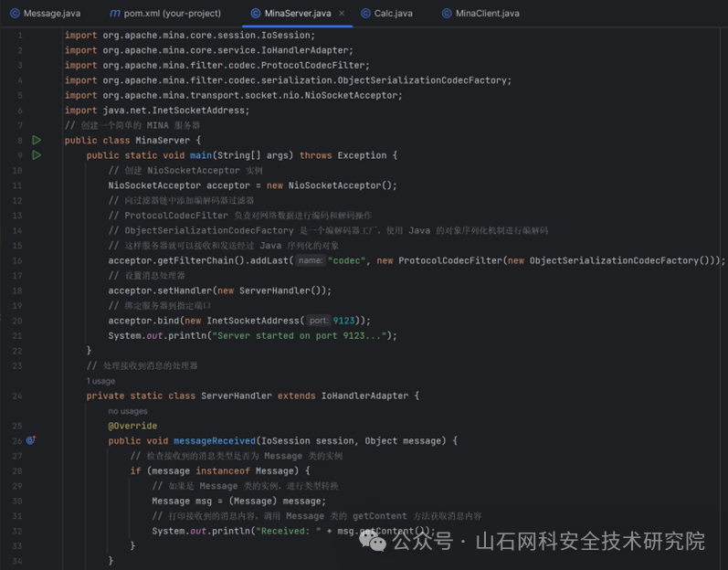Click line number 24 in the gutter

point(17,396)
